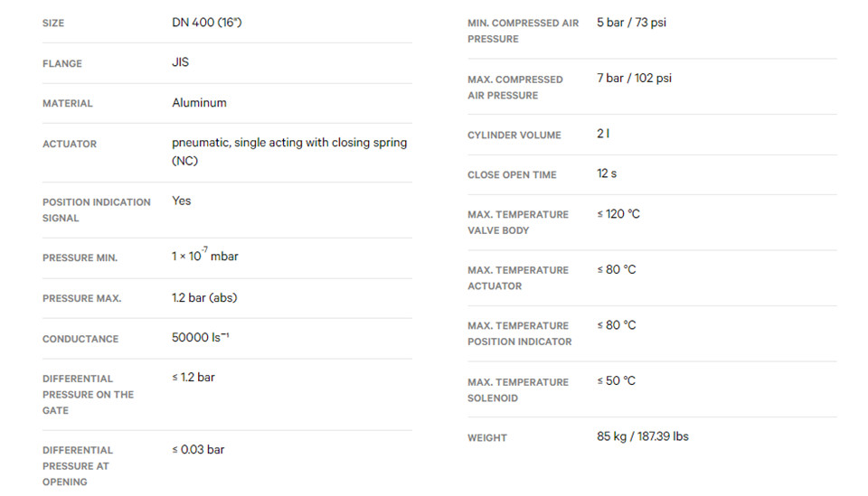Click the SIZE label

(x=53, y=23)
